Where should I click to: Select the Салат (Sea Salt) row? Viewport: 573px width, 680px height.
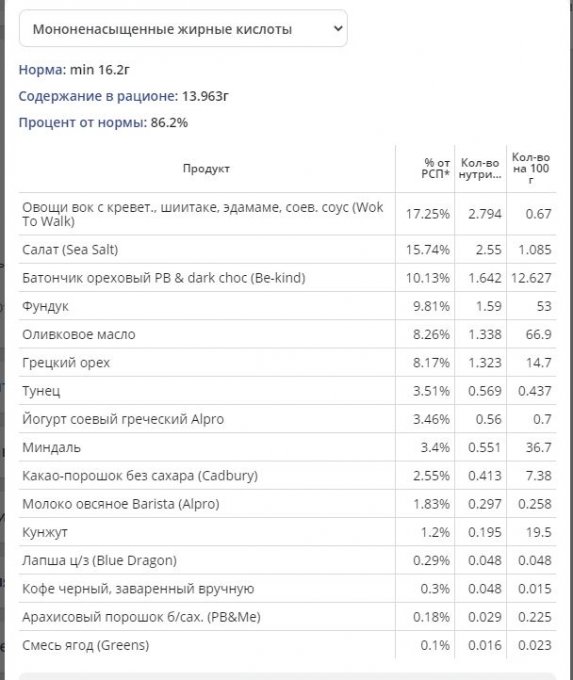(287, 249)
